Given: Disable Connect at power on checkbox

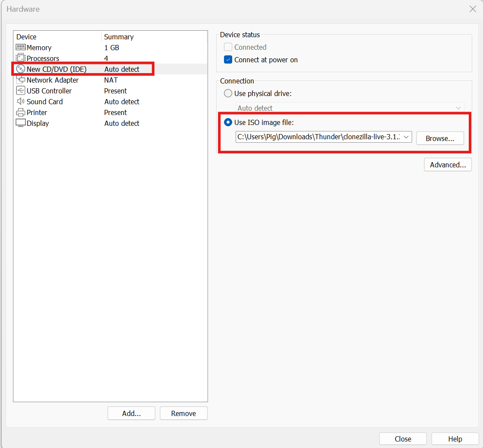Looking at the screenshot, I should click(228, 60).
